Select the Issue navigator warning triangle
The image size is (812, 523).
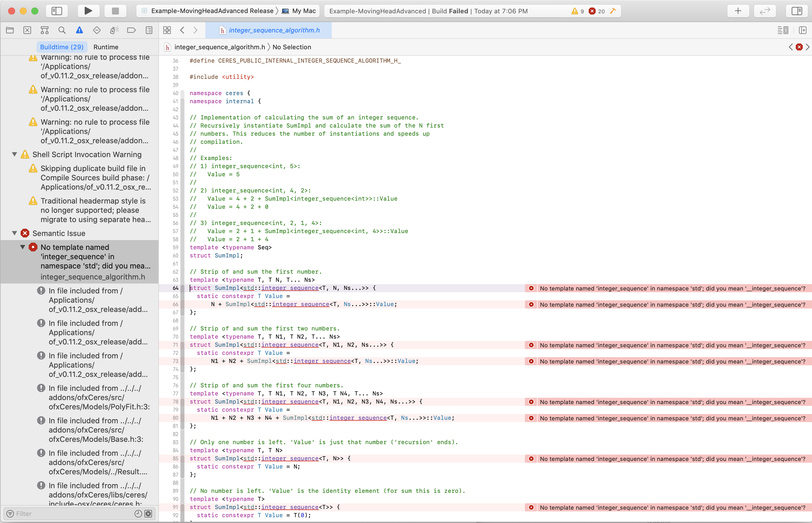(x=79, y=30)
